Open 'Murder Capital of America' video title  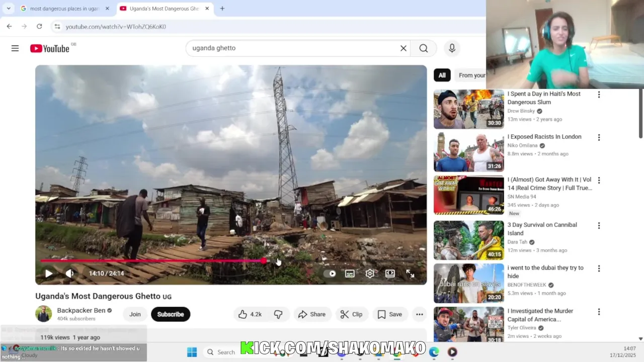(x=540, y=315)
